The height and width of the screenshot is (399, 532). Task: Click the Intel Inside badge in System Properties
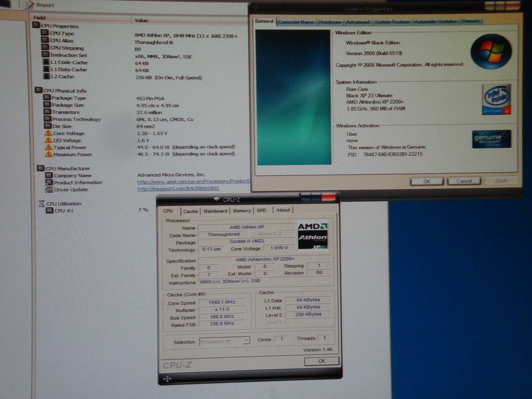pyautogui.click(x=497, y=99)
